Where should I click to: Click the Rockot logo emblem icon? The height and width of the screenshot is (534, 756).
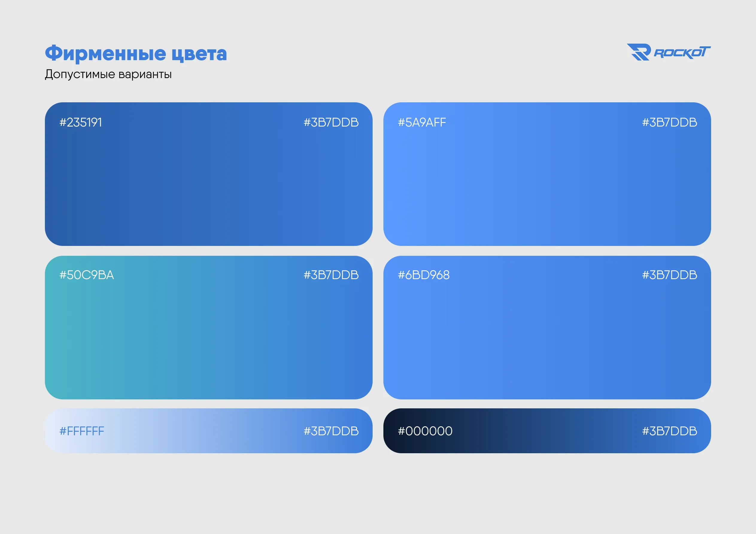(639, 52)
